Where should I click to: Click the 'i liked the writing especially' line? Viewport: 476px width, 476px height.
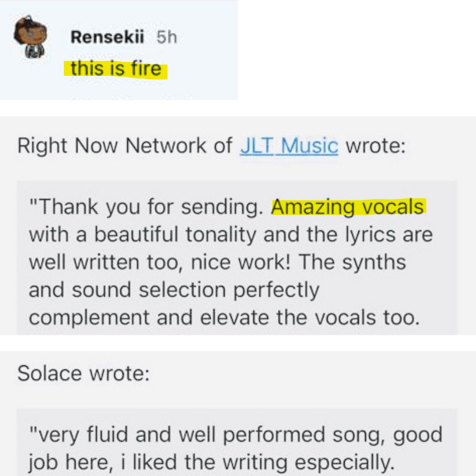coord(211,462)
